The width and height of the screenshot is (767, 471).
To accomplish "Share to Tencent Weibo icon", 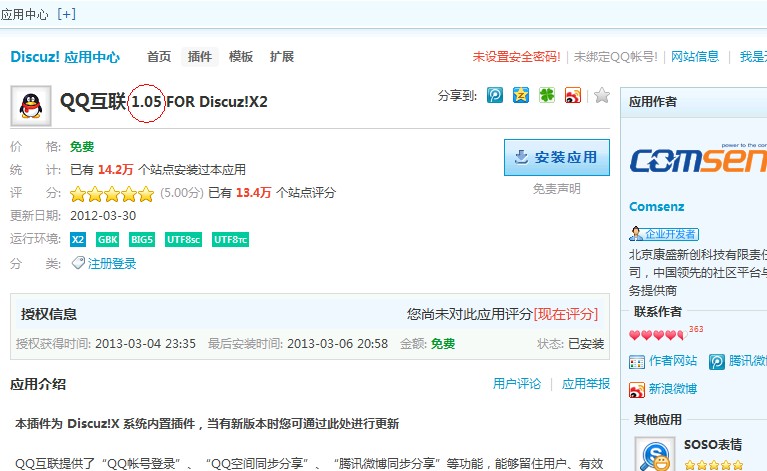I will 495,95.
